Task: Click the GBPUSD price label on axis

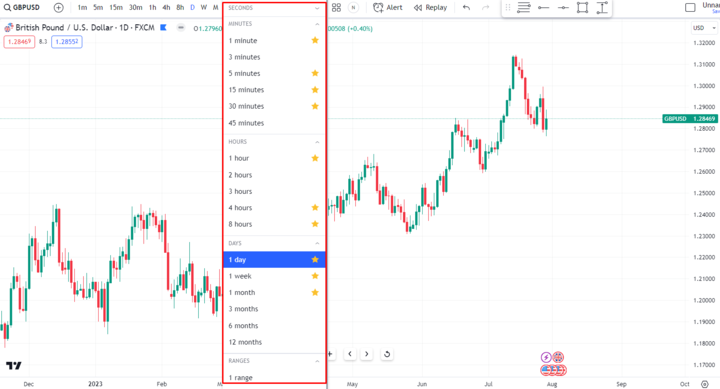Action: pyautogui.click(x=689, y=119)
